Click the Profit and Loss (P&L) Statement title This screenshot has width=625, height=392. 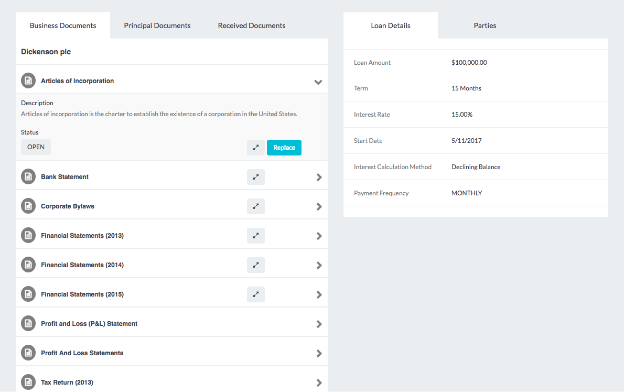coord(89,323)
